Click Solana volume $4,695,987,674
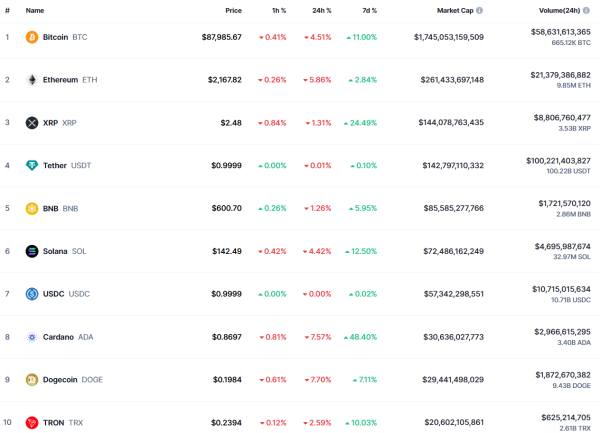Viewport: 600px width, 433px height. click(x=562, y=246)
